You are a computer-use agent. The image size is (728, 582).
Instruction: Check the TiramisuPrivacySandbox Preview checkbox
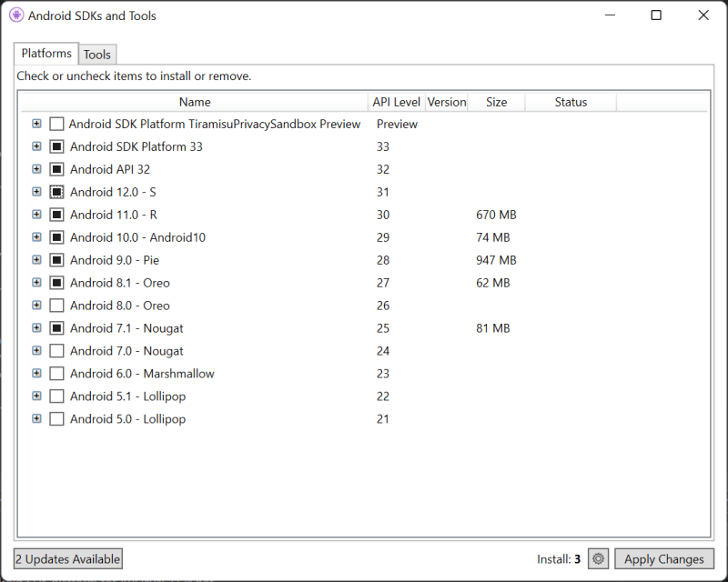click(56, 124)
